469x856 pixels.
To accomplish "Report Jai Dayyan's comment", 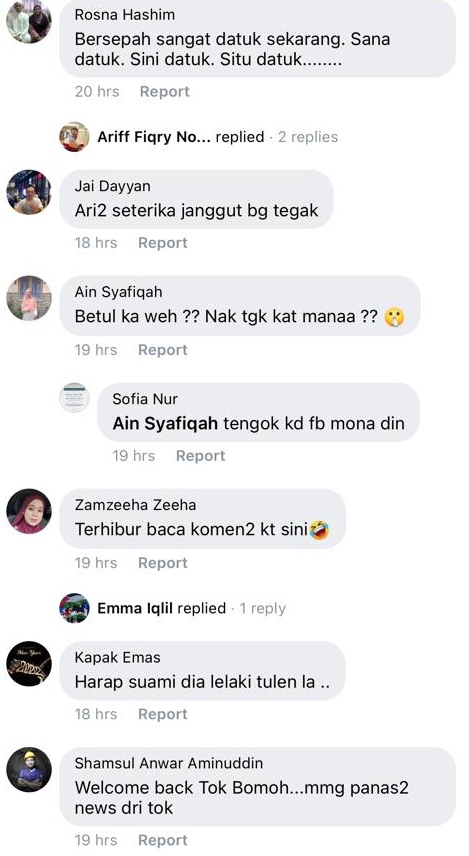I will tap(163, 243).
